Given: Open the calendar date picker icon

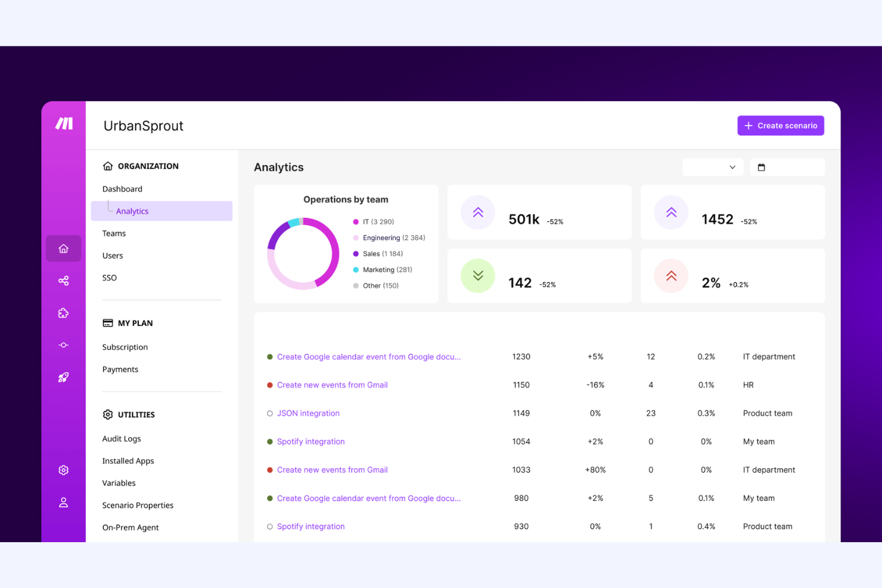Looking at the screenshot, I should (x=761, y=167).
